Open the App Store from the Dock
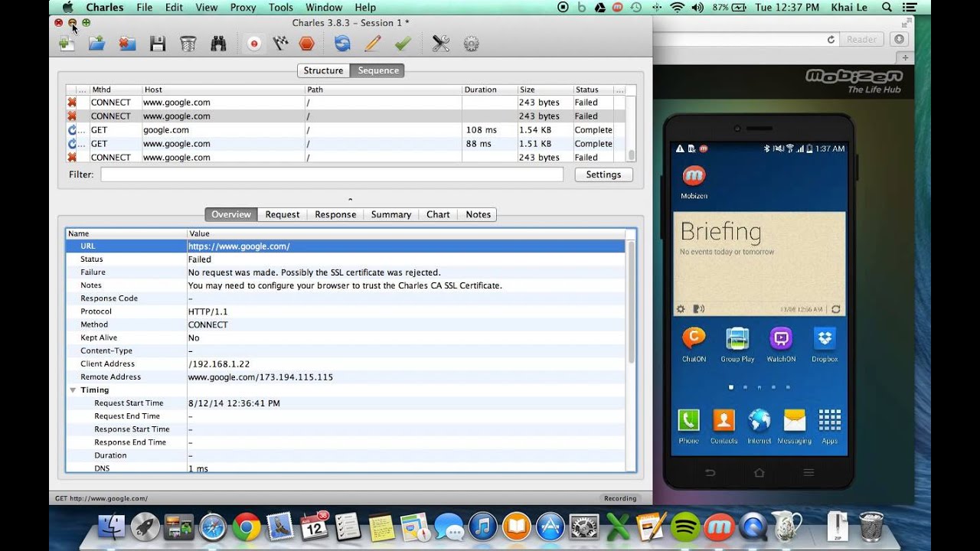980x551 pixels. tap(550, 527)
